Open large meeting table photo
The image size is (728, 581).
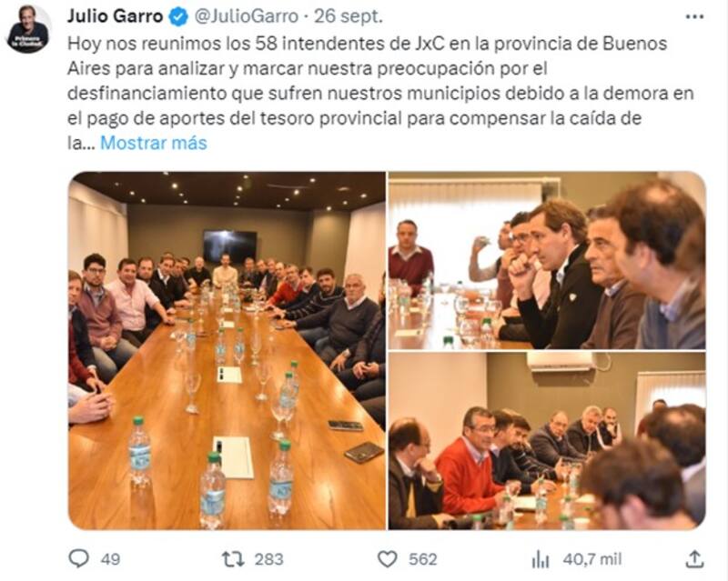pyautogui.click(x=227, y=350)
